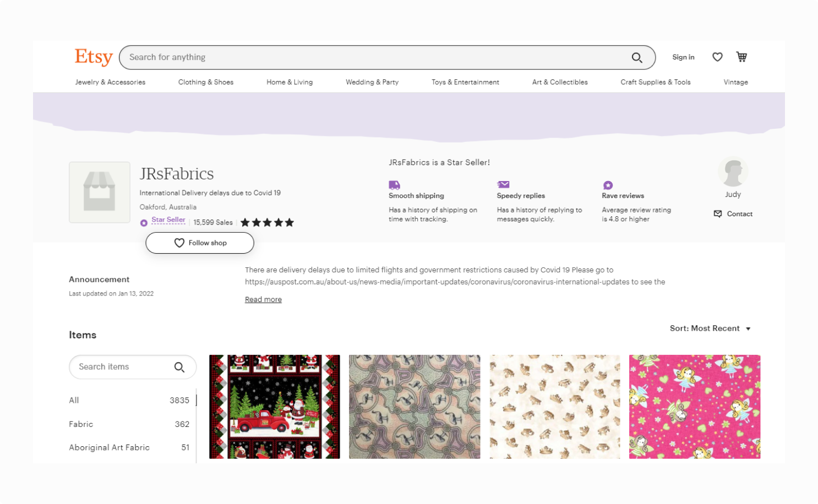
Task: Open the cream frog print fabric thumbnail
Action: (x=555, y=407)
